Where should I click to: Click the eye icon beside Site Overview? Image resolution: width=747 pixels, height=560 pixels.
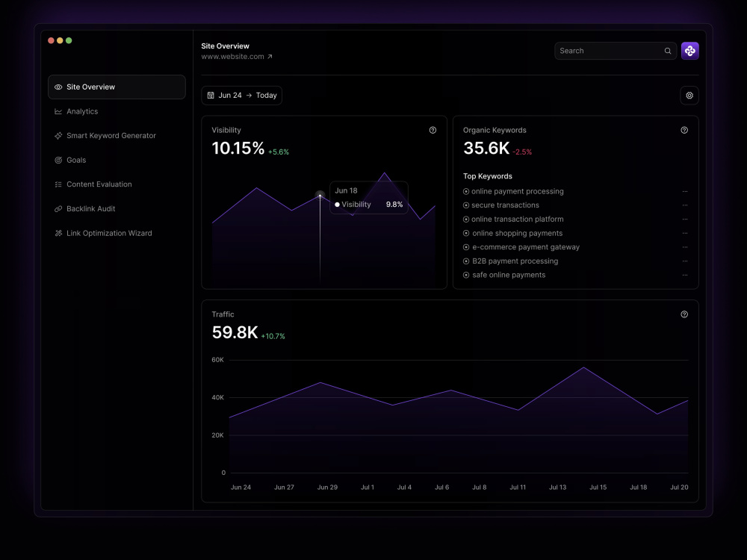pos(58,87)
